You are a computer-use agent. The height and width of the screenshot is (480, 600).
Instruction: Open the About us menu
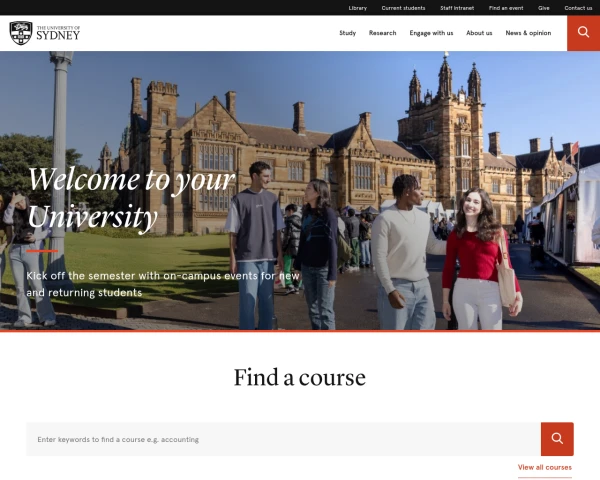pyautogui.click(x=479, y=33)
